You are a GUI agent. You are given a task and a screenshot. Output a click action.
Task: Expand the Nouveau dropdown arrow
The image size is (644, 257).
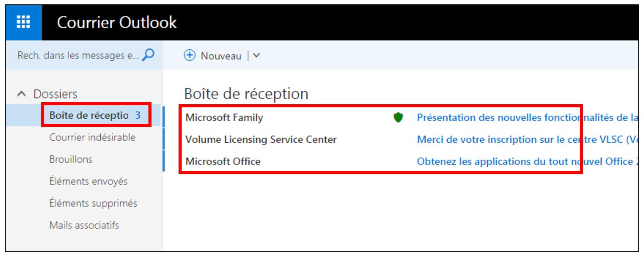(x=256, y=55)
